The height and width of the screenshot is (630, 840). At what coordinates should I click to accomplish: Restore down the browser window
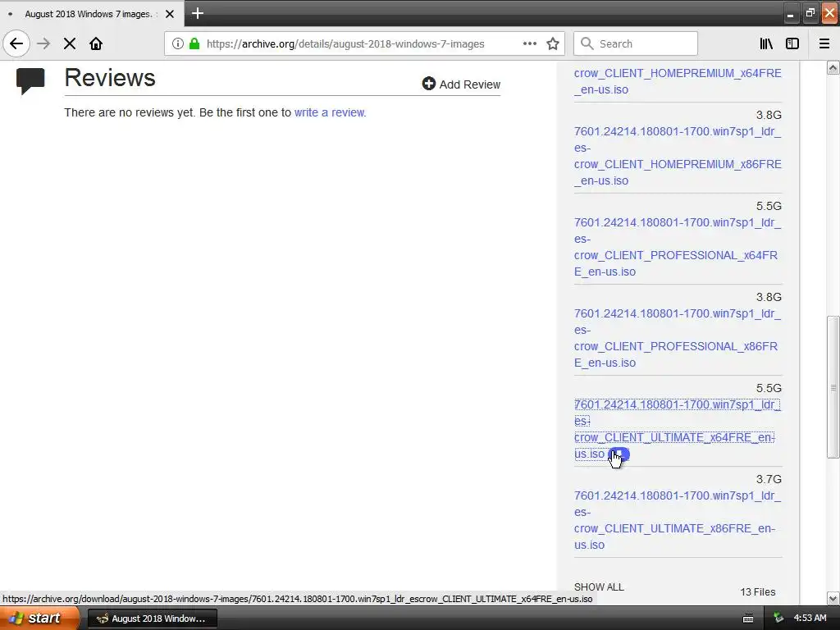click(x=810, y=13)
